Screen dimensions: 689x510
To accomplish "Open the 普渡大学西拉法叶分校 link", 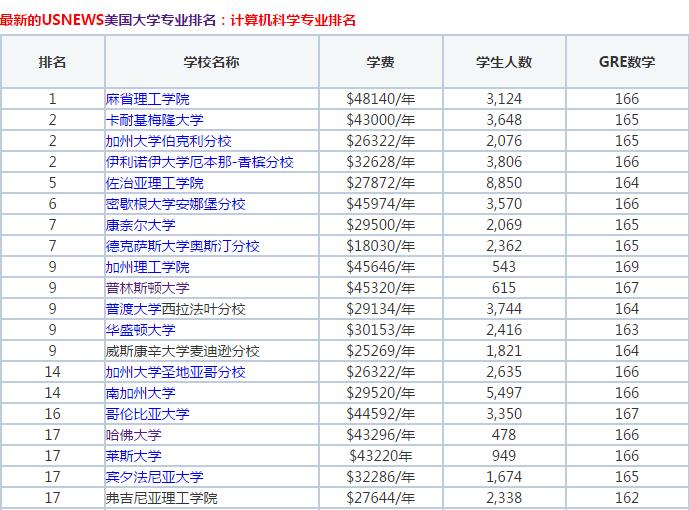I will (175, 309).
